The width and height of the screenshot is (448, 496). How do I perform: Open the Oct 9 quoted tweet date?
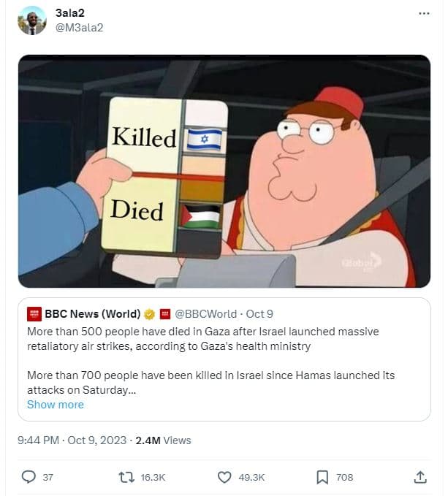tap(259, 314)
